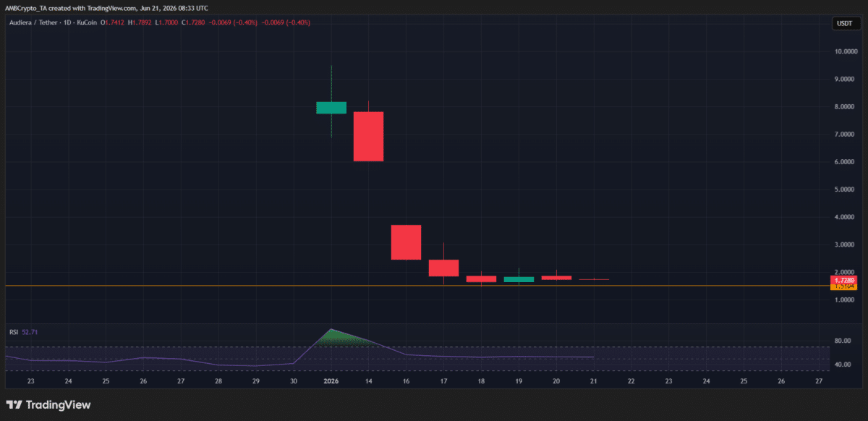Select the high value H1.7892
Image resolution: width=868 pixels, height=421 pixels.
(x=138, y=22)
